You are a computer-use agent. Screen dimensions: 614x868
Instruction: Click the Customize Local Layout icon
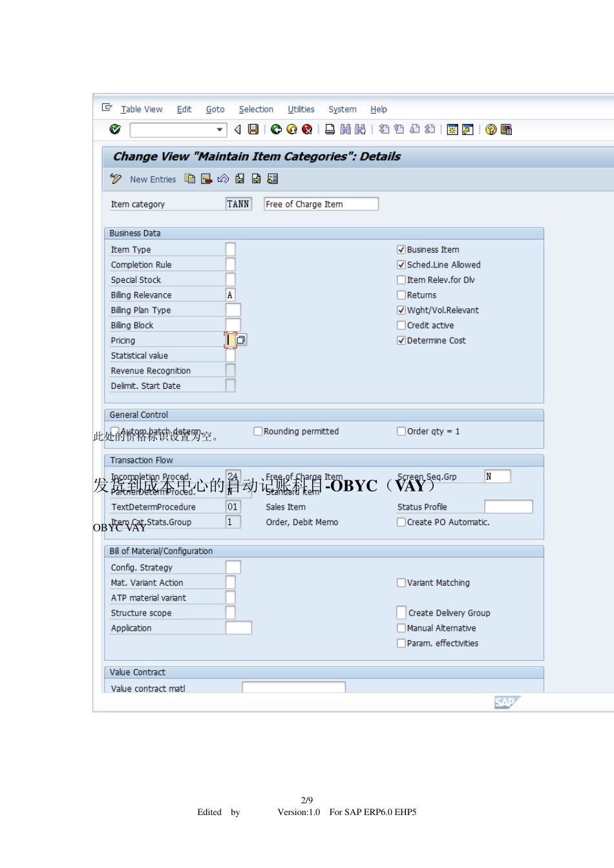coord(507,130)
